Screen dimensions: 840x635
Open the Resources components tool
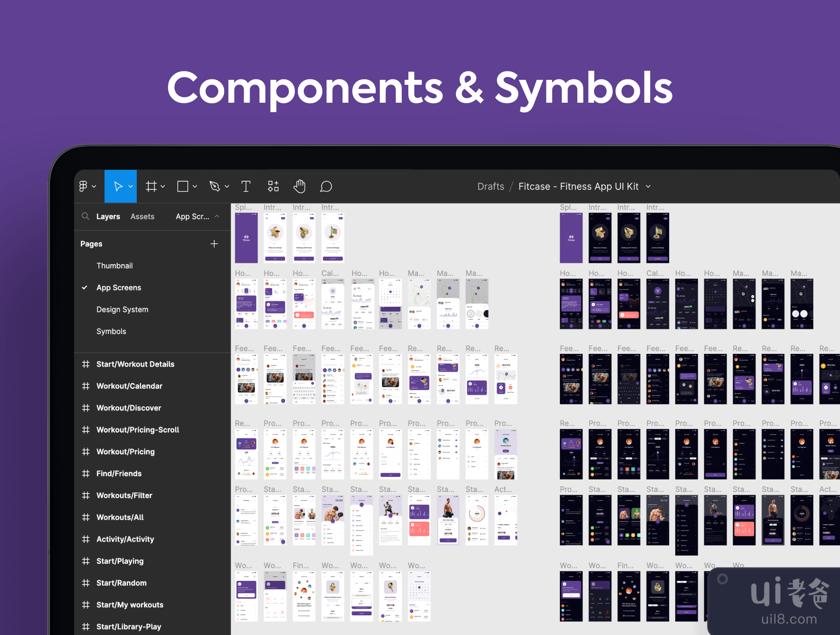(273, 186)
